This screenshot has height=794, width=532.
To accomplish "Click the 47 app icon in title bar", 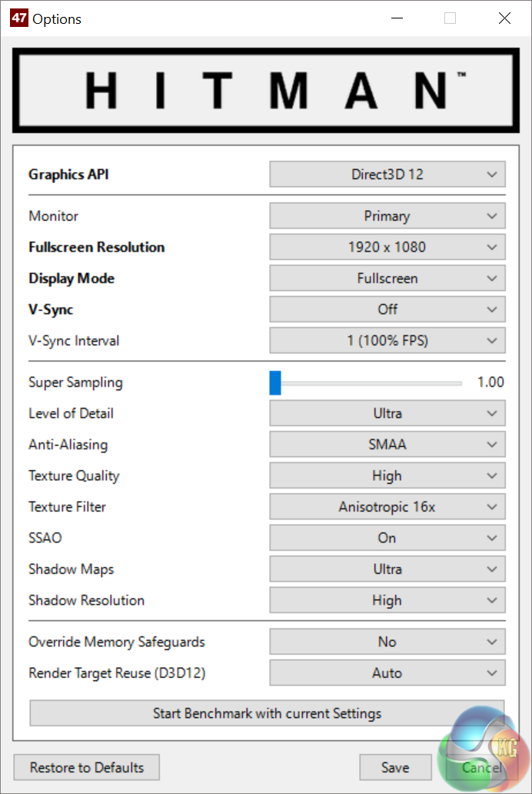I will coord(18,18).
